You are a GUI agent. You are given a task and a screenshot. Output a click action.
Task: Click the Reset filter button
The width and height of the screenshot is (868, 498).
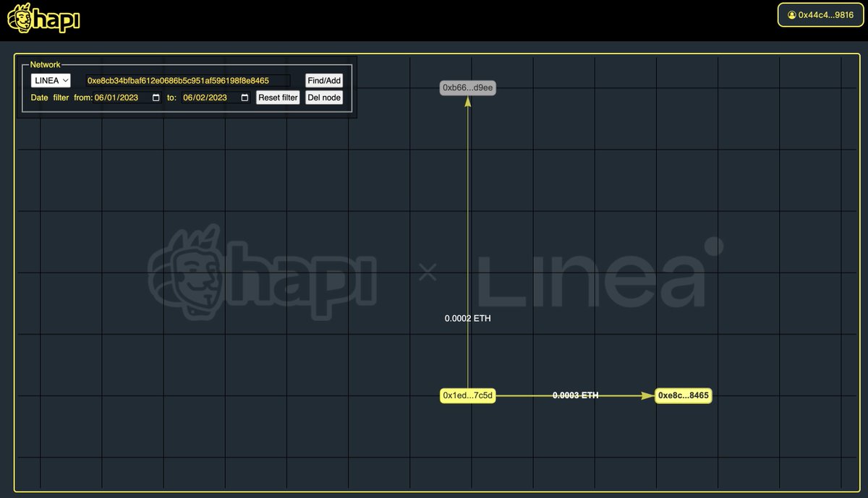pyautogui.click(x=278, y=98)
